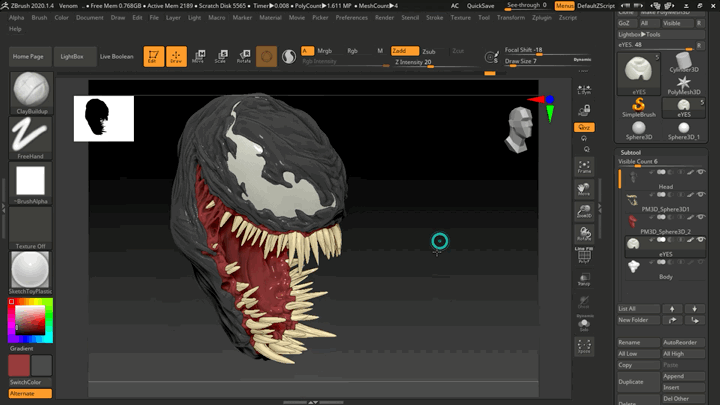
Task: Click the Move view hand icon
Action: coord(584,189)
